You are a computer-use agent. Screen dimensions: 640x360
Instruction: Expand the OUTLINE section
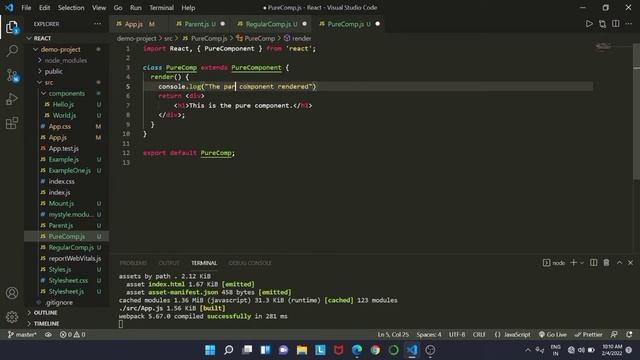pos(67,313)
